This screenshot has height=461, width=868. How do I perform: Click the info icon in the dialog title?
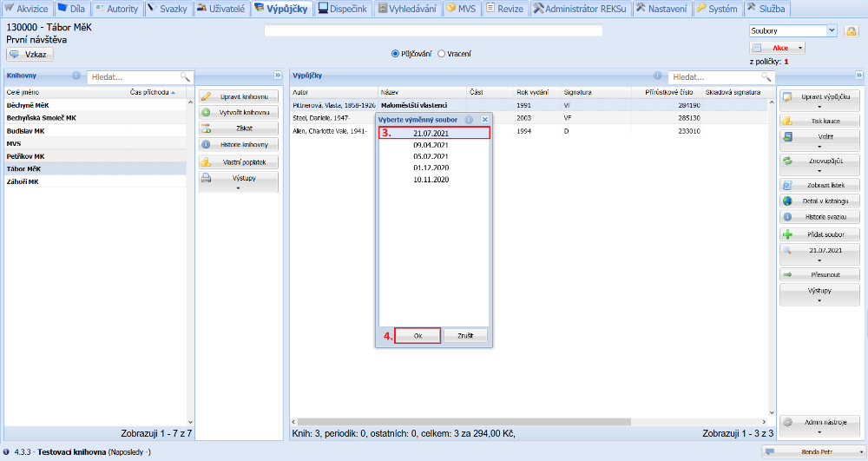coord(469,119)
